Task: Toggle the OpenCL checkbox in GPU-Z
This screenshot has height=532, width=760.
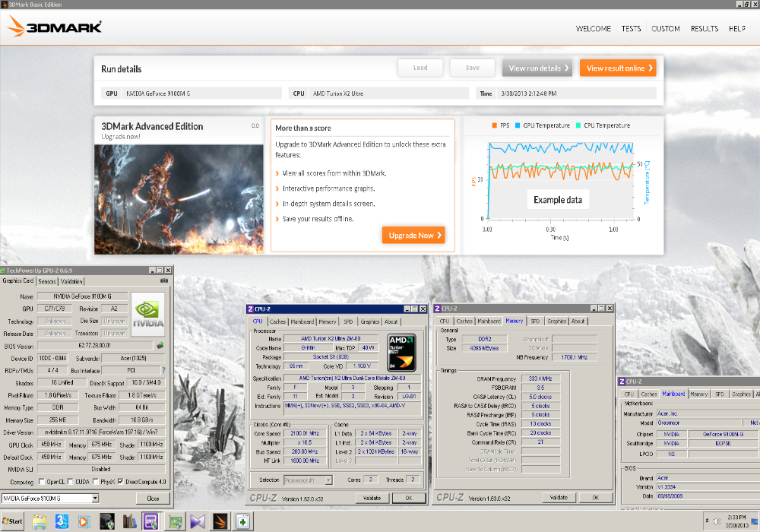Action: coord(42,482)
